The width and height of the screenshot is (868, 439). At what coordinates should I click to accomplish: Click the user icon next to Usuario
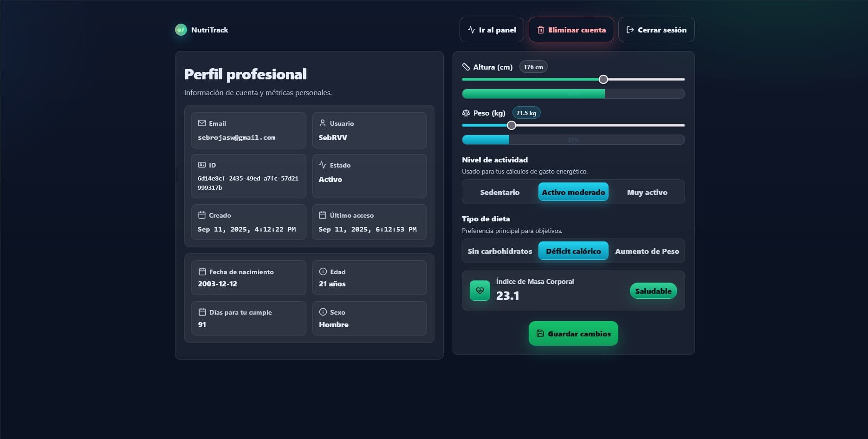point(323,123)
